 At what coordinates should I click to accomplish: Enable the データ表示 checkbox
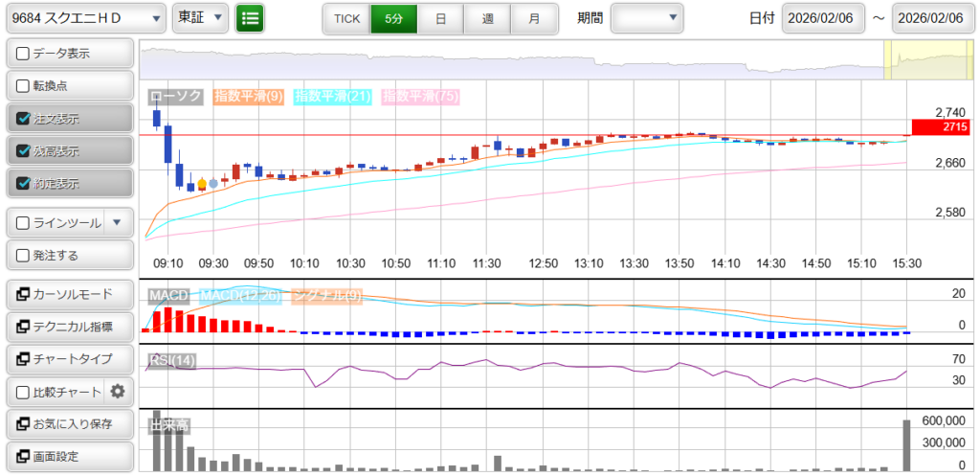(x=24, y=54)
